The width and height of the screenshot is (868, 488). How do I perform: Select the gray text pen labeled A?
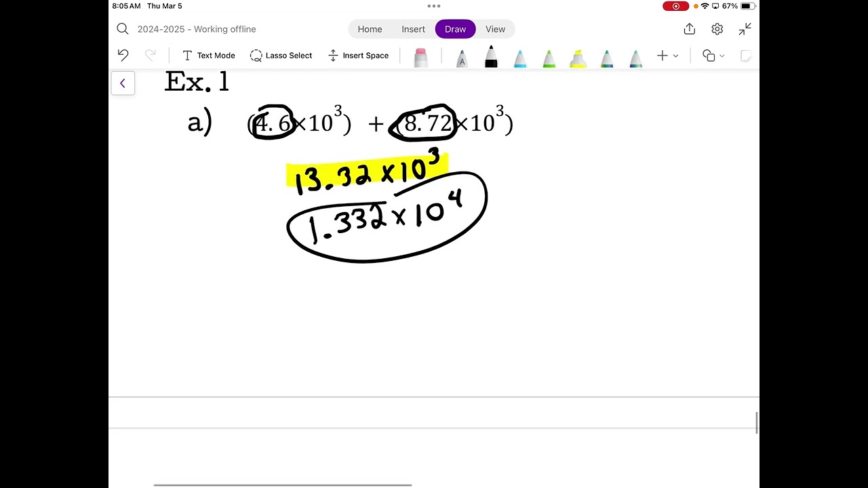click(x=462, y=58)
